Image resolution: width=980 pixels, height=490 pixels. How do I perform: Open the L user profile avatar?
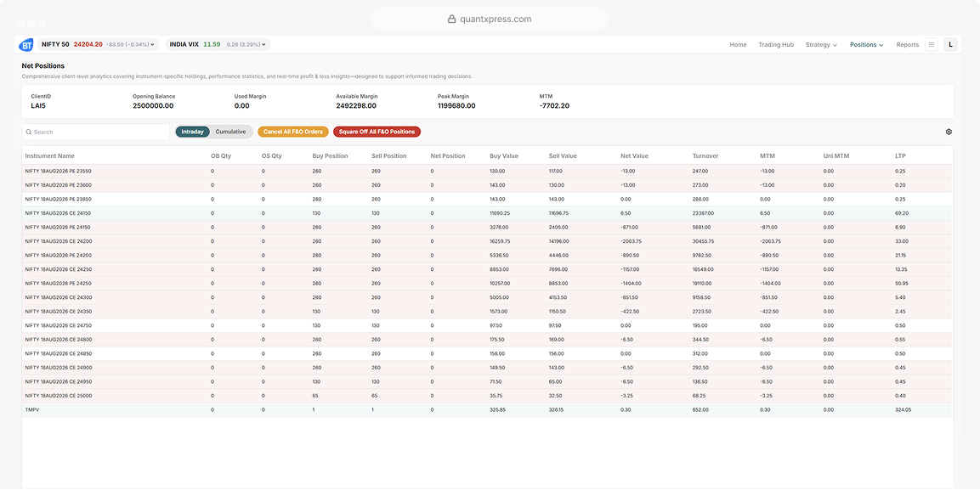pyautogui.click(x=950, y=44)
